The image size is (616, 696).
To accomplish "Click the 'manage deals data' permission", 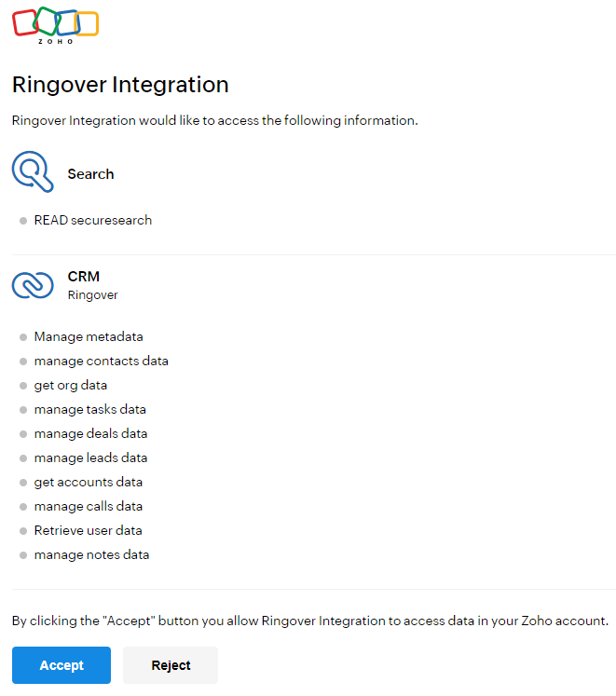I will point(90,433).
